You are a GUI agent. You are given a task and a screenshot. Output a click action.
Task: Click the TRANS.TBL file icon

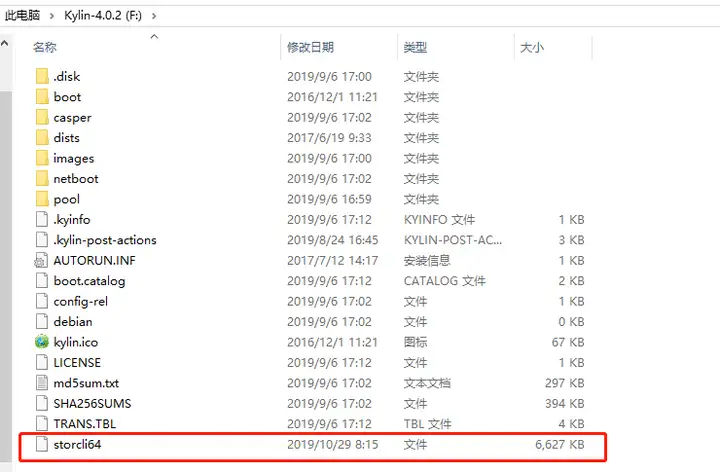42,424
